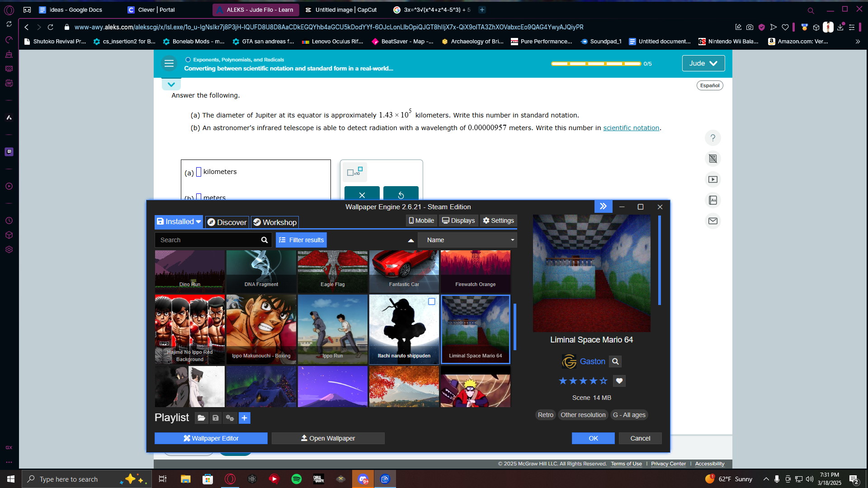
Task: Rate the wallpaper using the star rating
Action: pos(583,381)
